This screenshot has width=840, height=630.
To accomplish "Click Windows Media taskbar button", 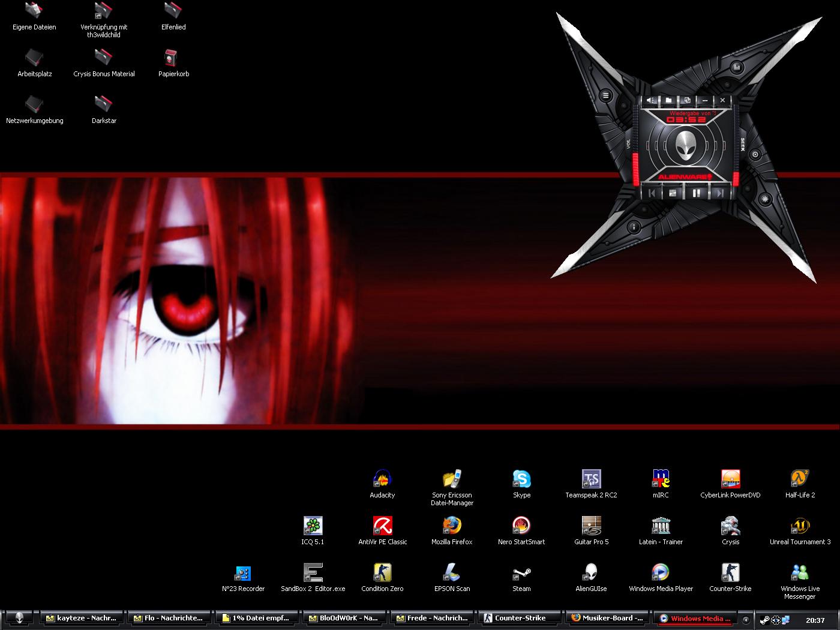I will 695,618.
